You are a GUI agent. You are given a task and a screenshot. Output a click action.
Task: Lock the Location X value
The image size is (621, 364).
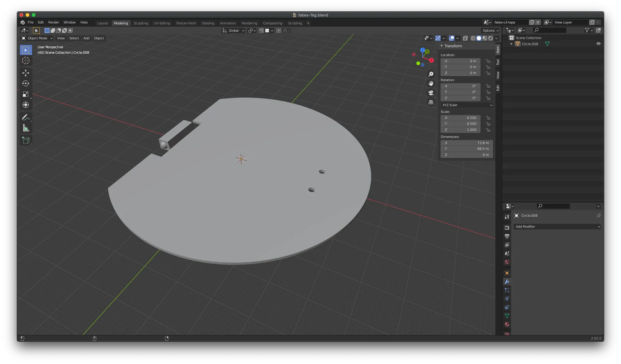point(488,61)
